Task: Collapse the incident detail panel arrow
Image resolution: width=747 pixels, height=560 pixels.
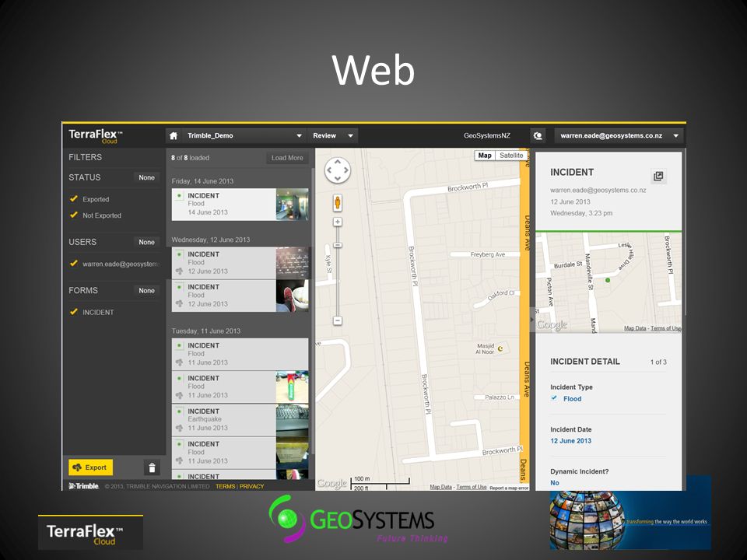Action: tap(532, 320)
